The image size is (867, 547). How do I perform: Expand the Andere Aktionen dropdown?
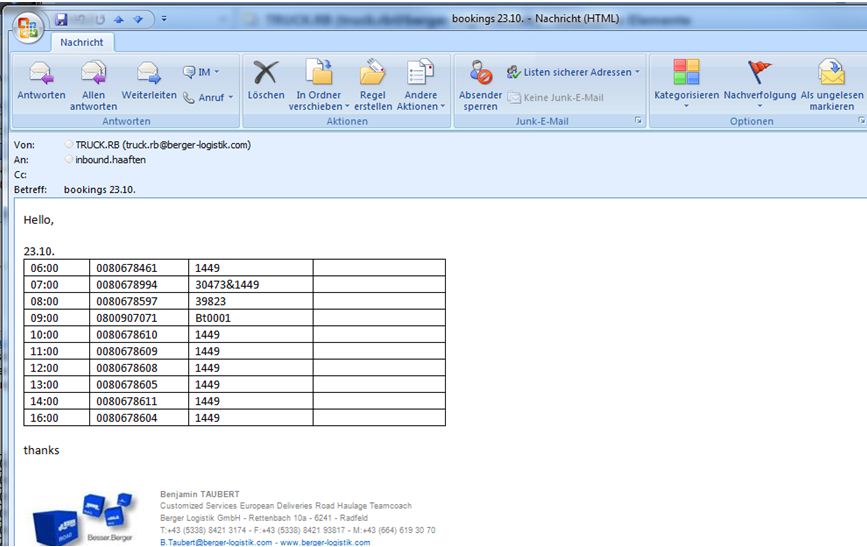click(421, 85)
